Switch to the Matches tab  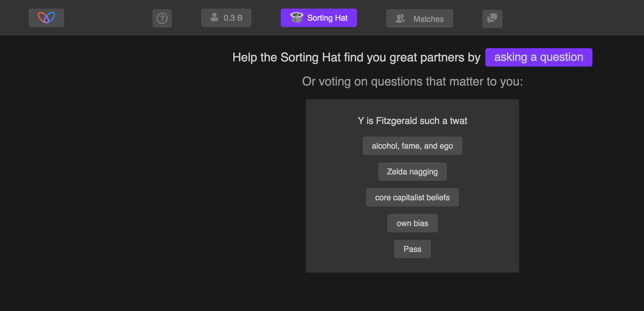[x=428, y=19]
